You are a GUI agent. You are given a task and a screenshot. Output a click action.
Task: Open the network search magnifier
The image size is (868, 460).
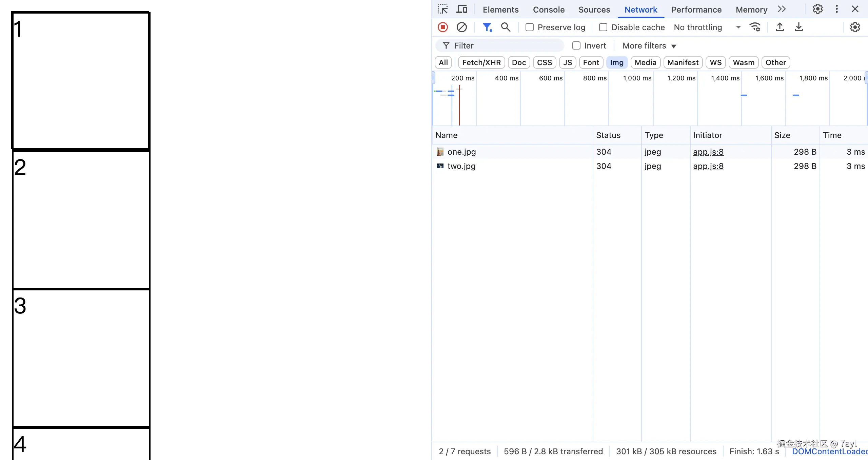(x=506, y=27)
